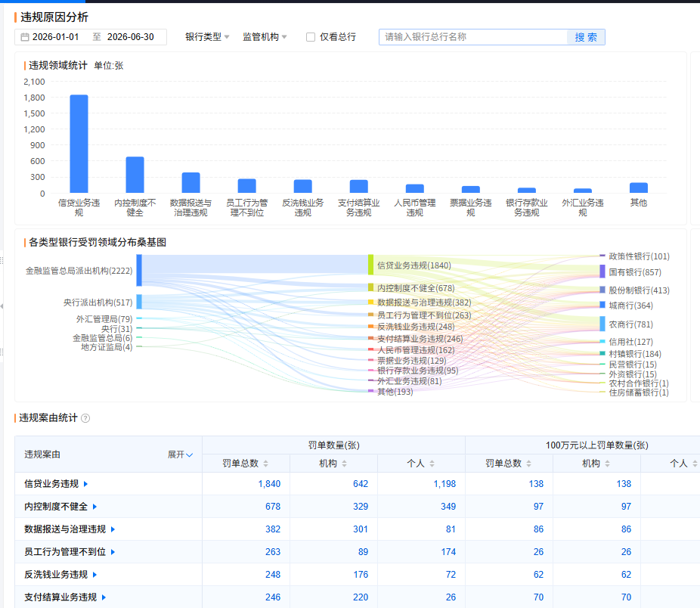Sort the 机构 column under 罚单数量
The height and width of the screenshot is (608, 700).
click(344, 464)
